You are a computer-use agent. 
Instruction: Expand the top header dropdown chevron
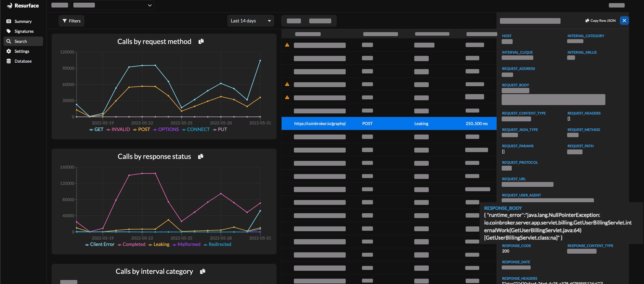coord(150,5)
